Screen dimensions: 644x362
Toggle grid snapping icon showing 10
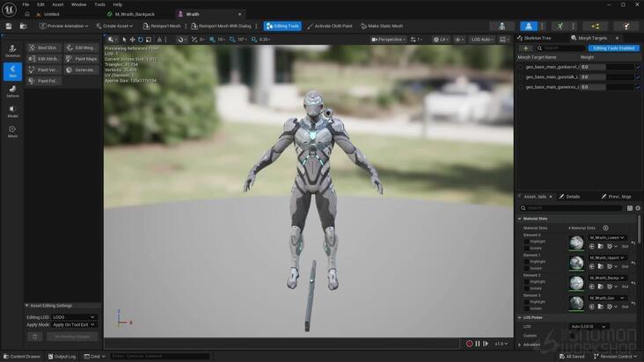tap(212, 40)
